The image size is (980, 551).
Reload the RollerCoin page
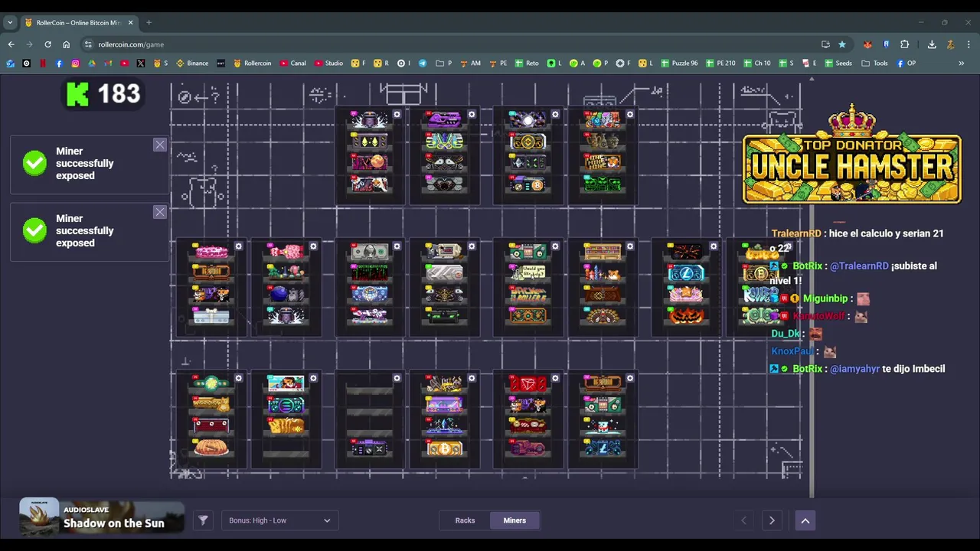[47, 44]
